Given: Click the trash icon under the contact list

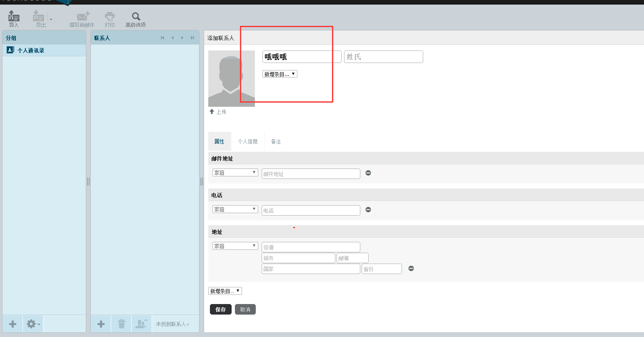Looking at the screenshot, I should [x=121, y=324].
